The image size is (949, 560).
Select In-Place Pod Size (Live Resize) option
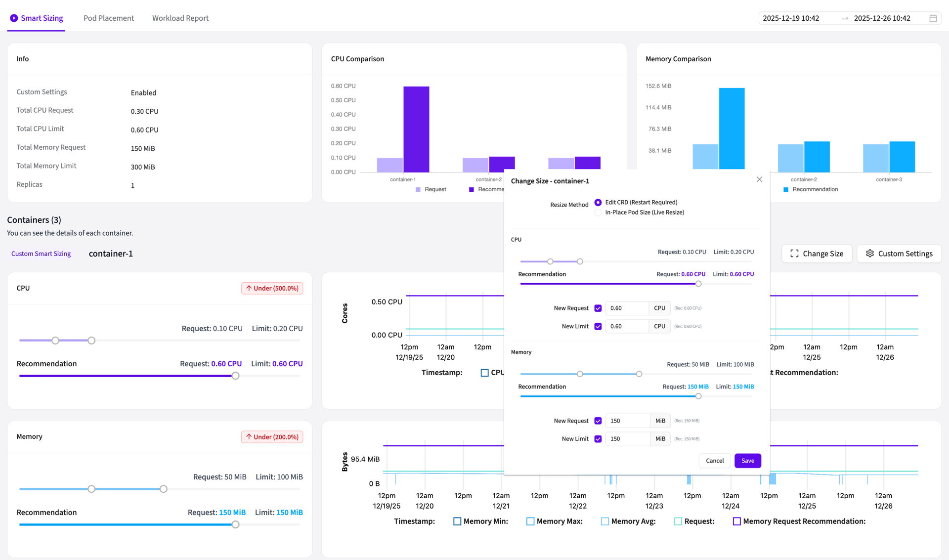coord(598,213)
